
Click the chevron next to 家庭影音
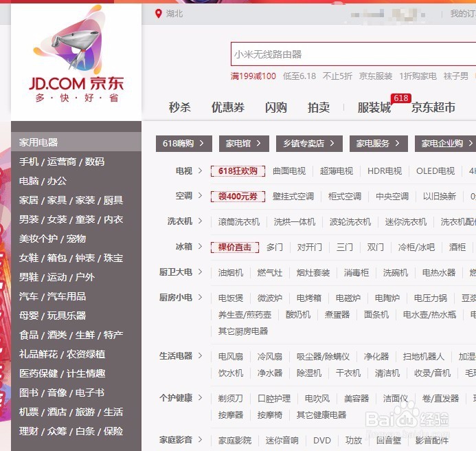200,440
